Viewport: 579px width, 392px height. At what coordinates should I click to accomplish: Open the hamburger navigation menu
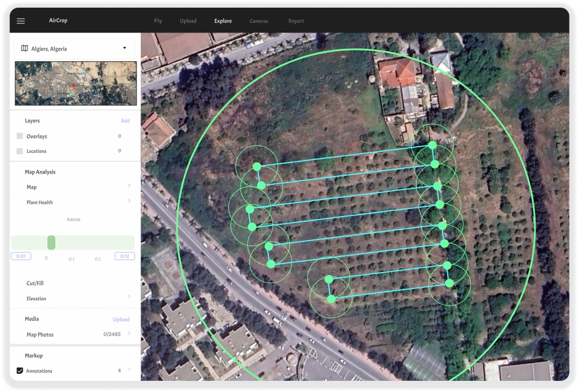point(21,21)
